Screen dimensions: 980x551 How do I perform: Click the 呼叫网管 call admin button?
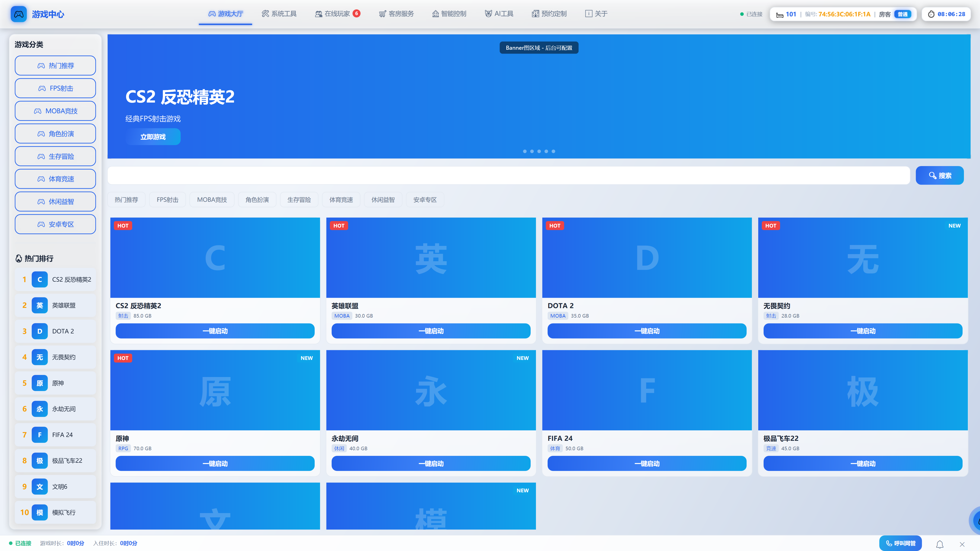900,543
